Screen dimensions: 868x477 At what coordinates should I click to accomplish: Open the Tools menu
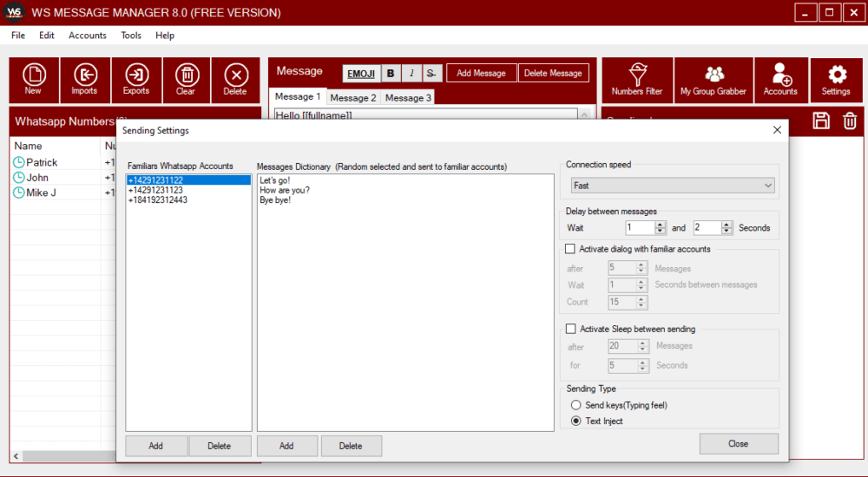pyautogui.click(x=131, y=35)
